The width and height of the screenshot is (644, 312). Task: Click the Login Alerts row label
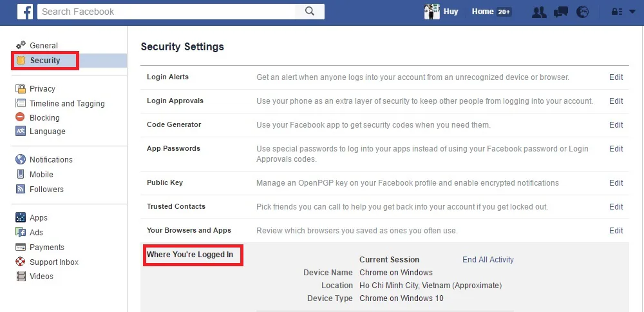167,77
